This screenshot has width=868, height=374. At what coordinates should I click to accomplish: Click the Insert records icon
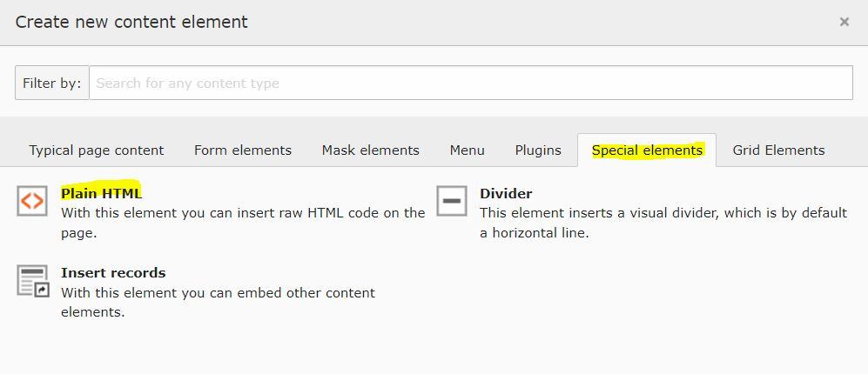tap(32, 281)
